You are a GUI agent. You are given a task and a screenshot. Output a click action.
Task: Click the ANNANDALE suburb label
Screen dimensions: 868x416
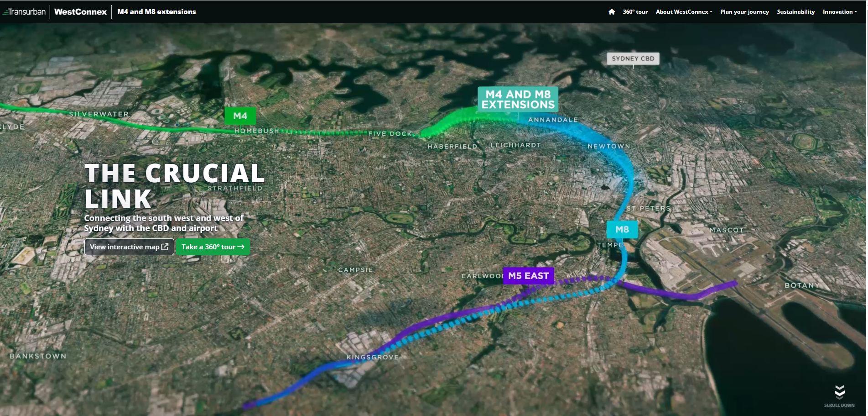(553, 120)
